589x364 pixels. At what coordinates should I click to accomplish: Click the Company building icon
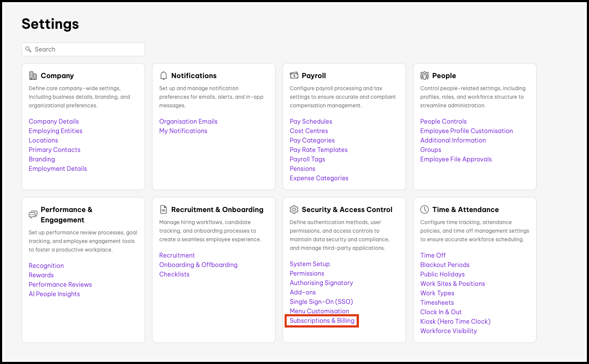[x=33, y=76]
